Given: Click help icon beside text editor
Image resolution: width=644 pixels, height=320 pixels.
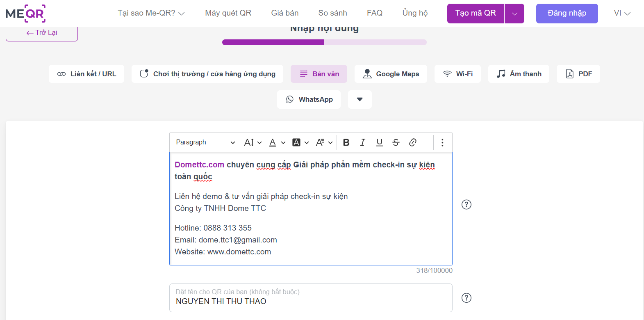Looking at the screenshot, I should coord(467,204).
